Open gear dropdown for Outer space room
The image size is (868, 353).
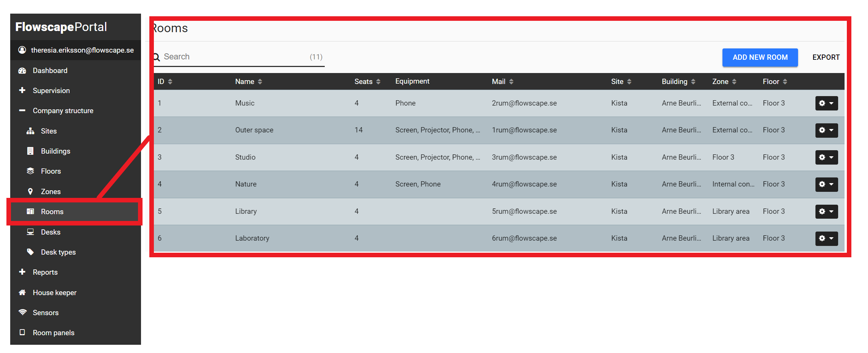(826, 130)
